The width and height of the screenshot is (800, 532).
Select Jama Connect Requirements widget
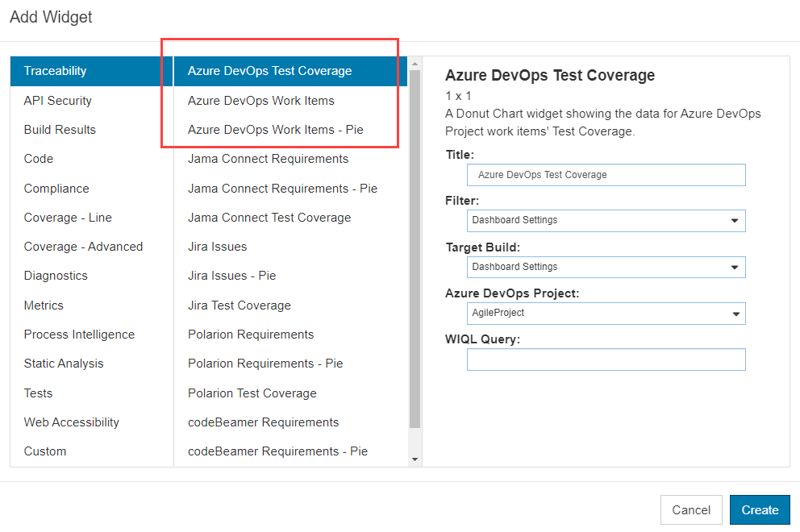[268, 159]
